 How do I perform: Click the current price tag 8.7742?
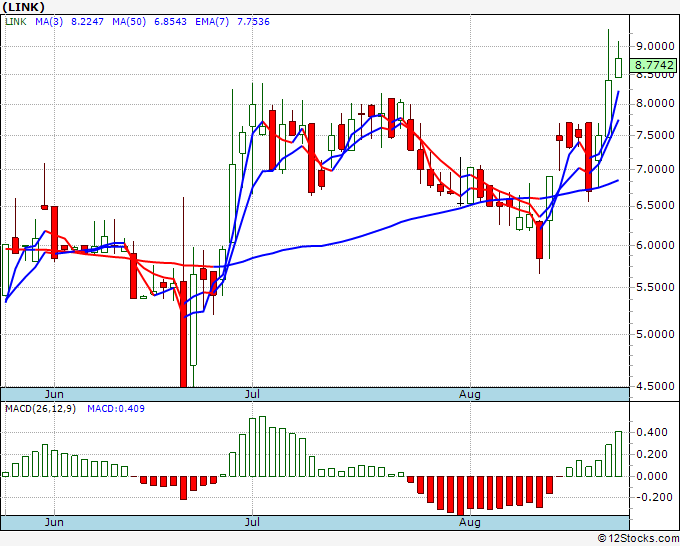(x=653, y=65)
